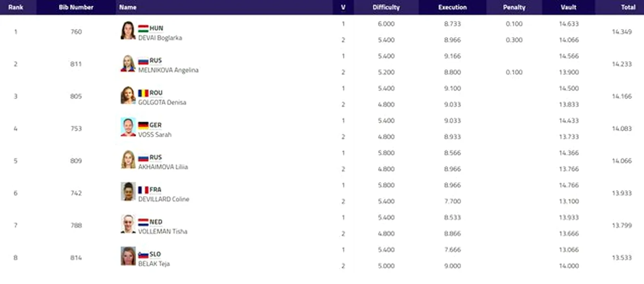
Task: Open GOLGOTA Denisa's athlete photo
Action: (x=128, y=95)
